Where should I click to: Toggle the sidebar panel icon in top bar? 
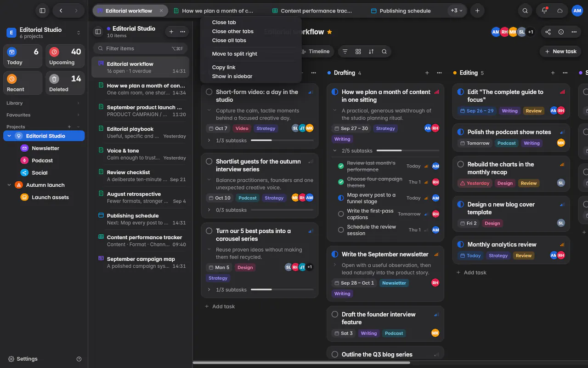coord(42,11)
